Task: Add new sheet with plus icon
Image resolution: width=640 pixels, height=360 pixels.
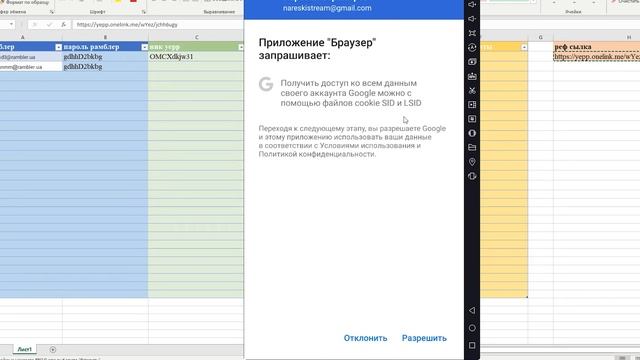Action: (53, 349)
